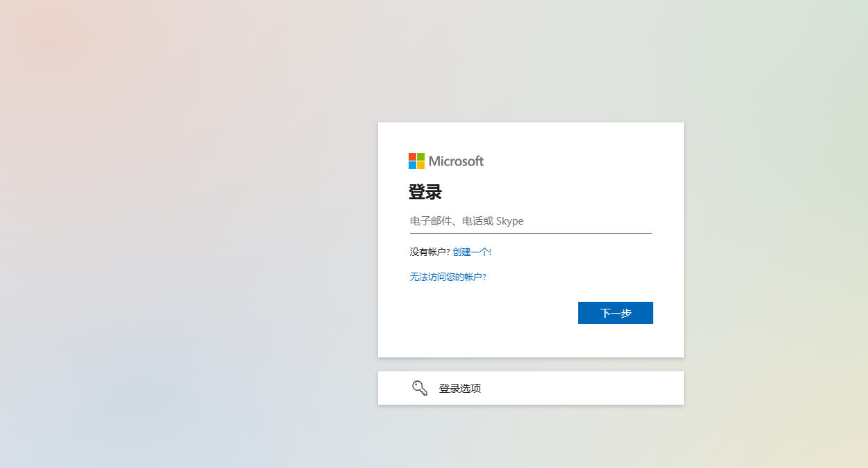
Task: Click the key icon beside 登录选项
Action: 420,388
